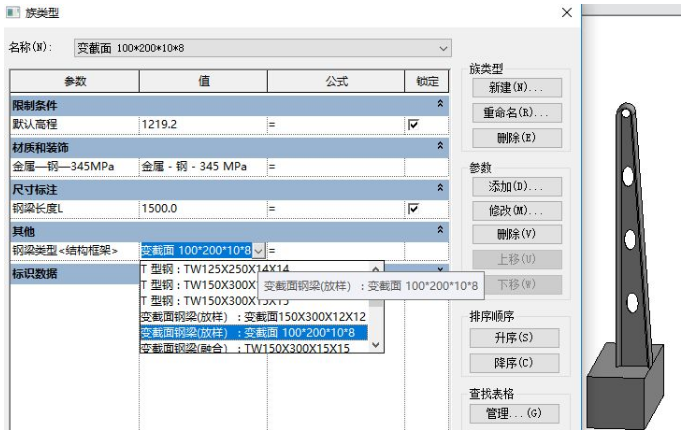This screenshot has width=691, height=430.
Task: Click the formula cell of 钢梁长度L
Action: point(336,208)
